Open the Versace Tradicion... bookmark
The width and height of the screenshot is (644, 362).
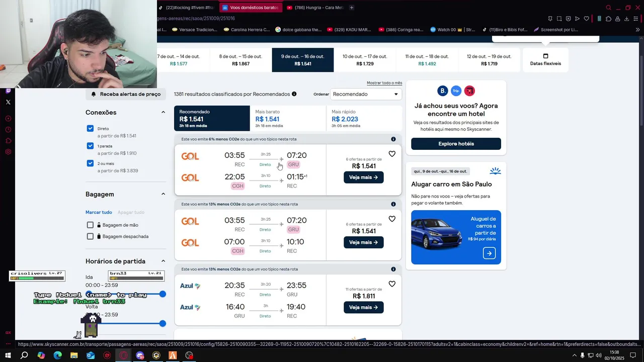point(195,30)
